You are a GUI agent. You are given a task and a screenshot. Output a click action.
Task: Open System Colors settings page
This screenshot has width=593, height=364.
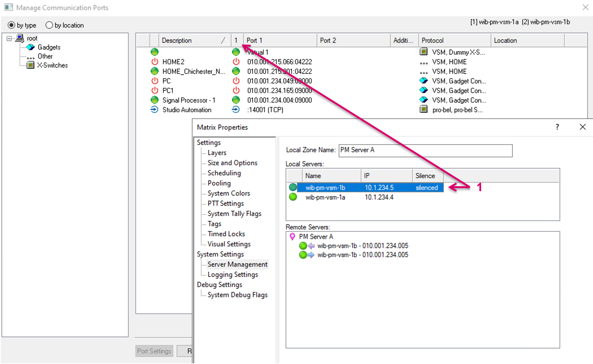(228, 193)
